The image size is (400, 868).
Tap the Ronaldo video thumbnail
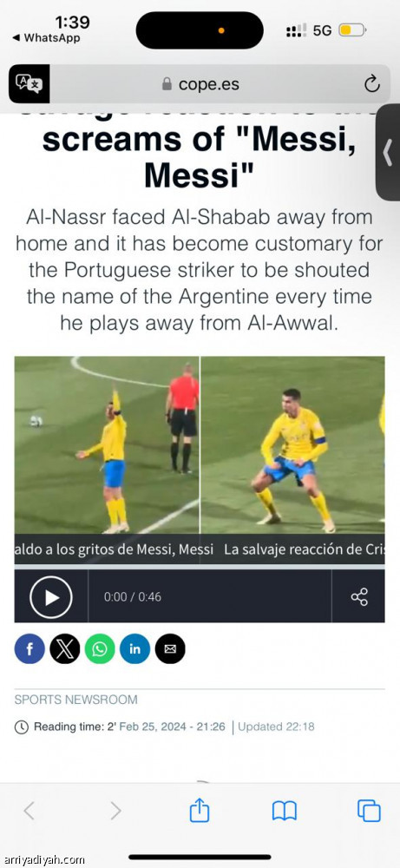200,444
